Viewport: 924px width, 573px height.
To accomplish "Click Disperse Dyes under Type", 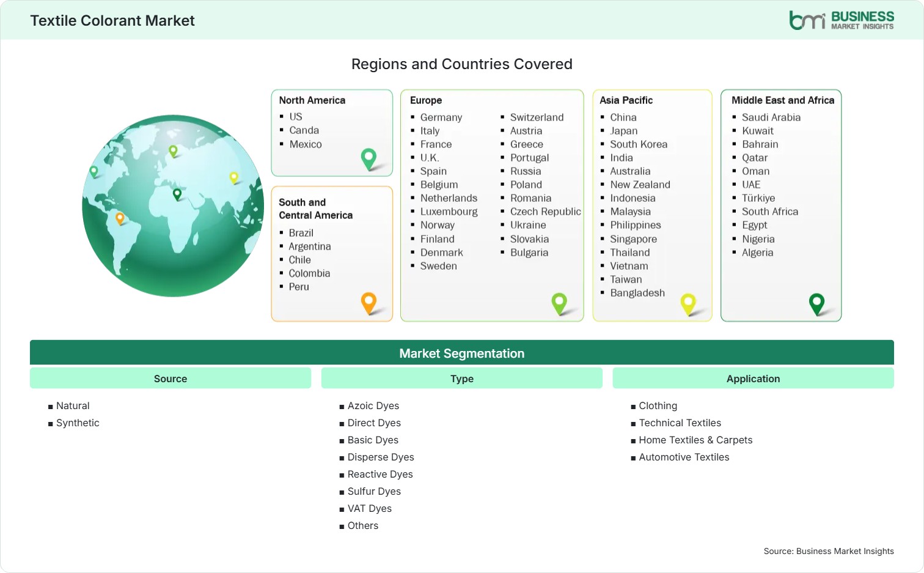I will tap(381, 457).
